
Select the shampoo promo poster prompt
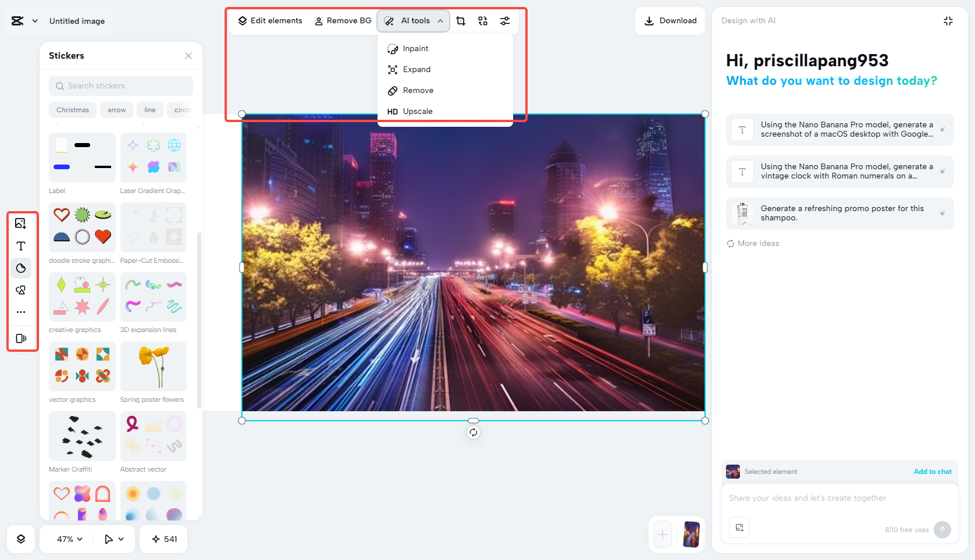840,213
